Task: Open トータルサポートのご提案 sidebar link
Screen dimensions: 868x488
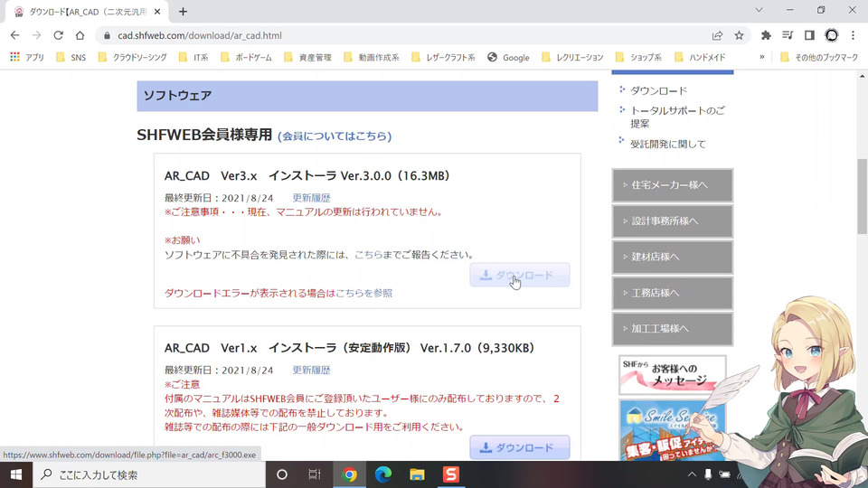Action: [x=677, y=117]
